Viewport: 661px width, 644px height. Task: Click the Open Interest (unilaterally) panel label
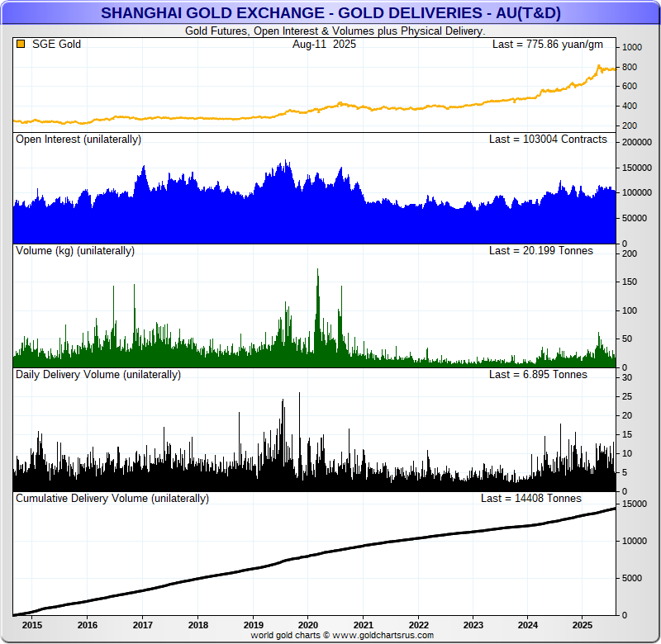(78, 140)
